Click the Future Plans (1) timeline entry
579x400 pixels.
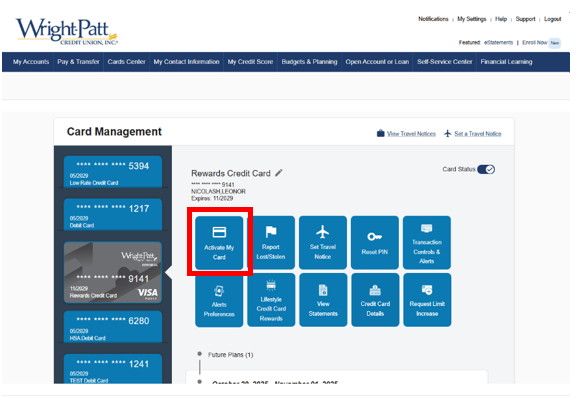tap(230, 355)
